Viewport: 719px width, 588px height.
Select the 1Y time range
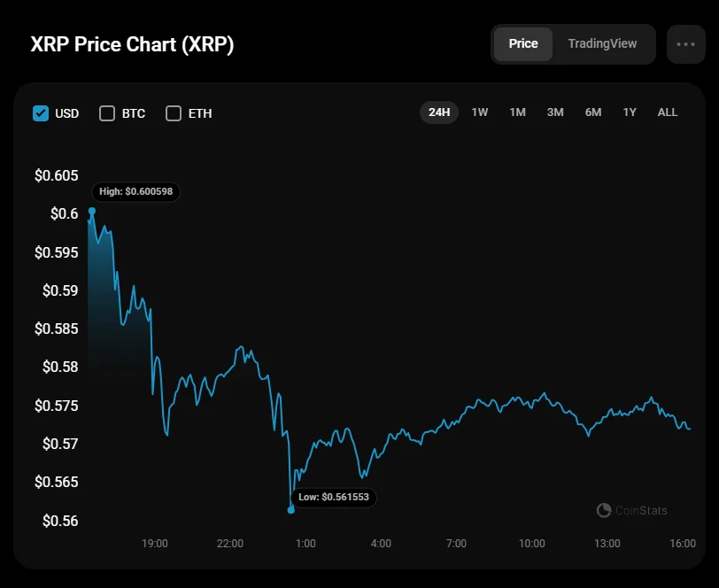630,112
